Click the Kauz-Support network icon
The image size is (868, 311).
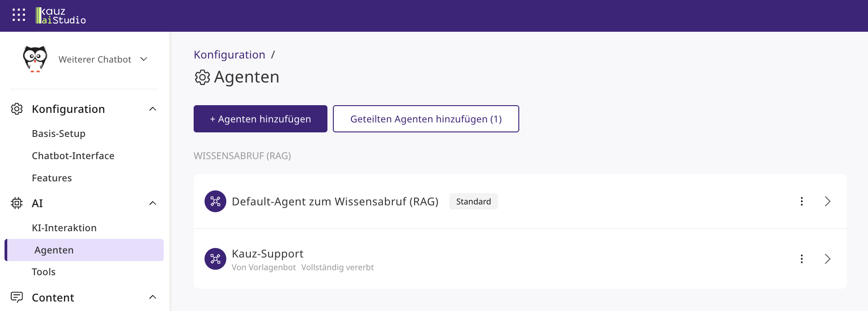(215, 259)
